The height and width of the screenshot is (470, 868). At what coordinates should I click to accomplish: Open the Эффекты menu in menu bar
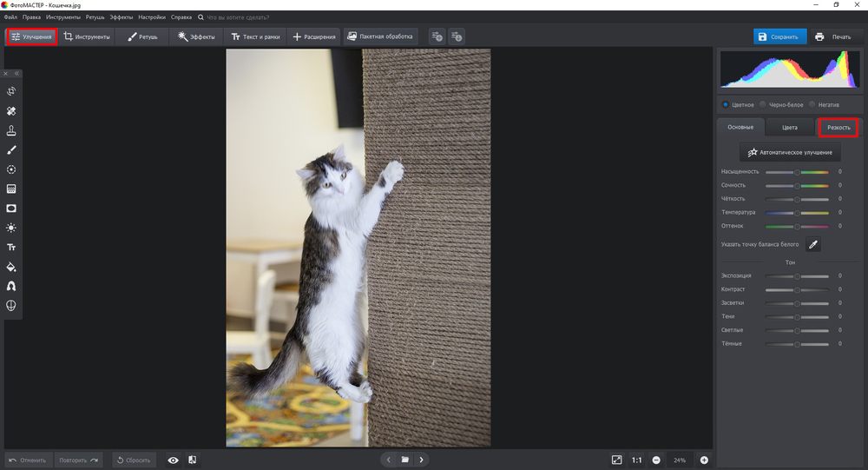(x=121, y=17)
